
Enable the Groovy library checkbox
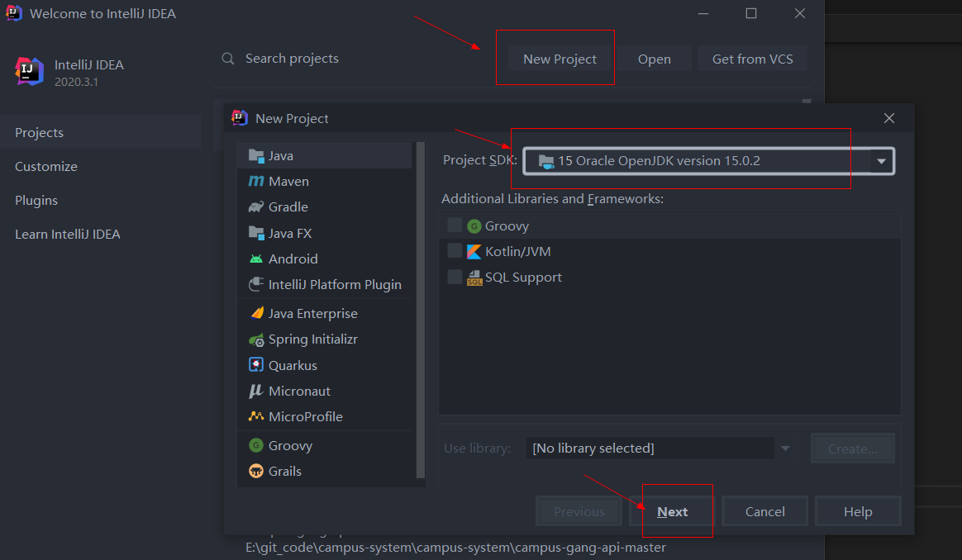point(455,225)
